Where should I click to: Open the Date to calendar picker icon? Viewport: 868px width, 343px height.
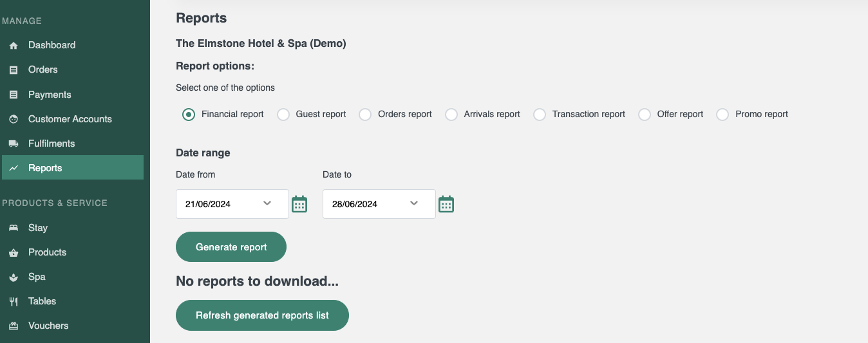point(446,204)
